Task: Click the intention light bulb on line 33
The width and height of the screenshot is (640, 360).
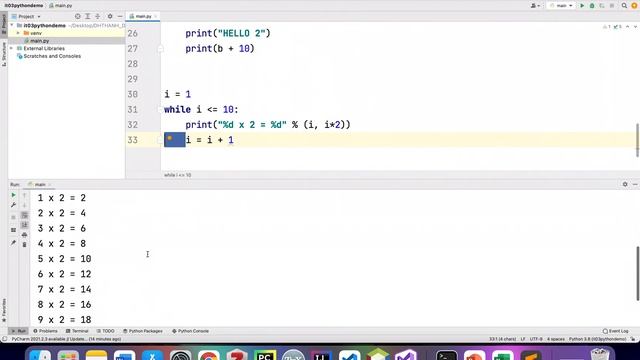Action: pyautogui.click(x=169, y=139)
